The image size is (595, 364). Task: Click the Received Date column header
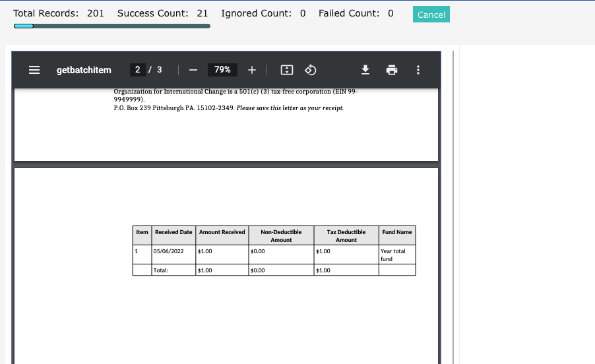(x=173, y=235)
